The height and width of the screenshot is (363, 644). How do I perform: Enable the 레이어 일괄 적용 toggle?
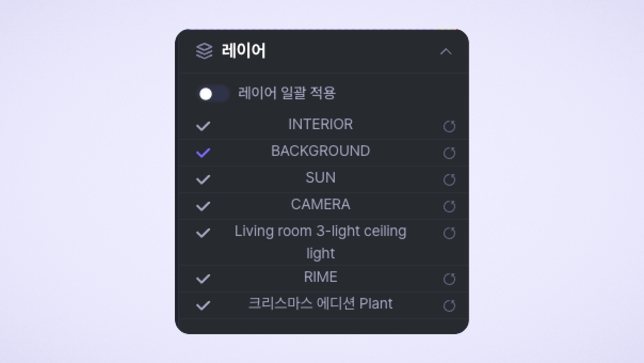(x=213, y=94)
